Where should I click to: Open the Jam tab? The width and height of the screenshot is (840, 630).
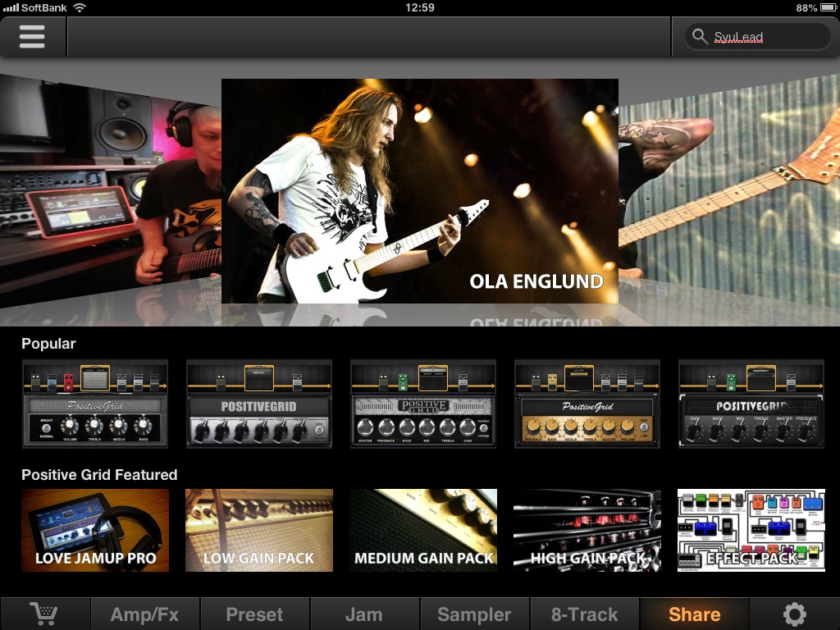[x=364, y=614]
